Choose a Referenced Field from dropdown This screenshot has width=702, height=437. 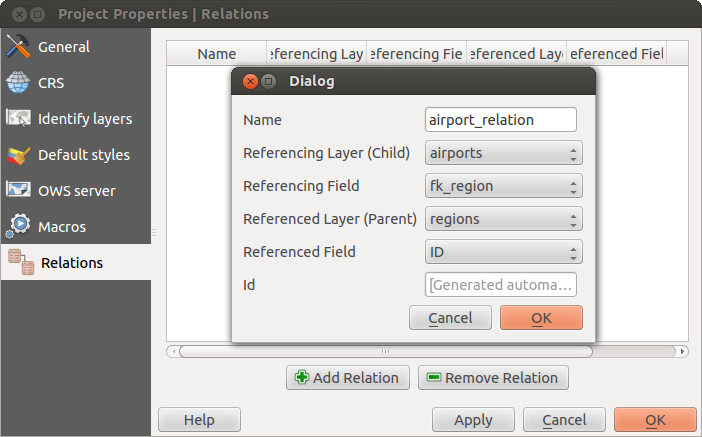point(503,252)
